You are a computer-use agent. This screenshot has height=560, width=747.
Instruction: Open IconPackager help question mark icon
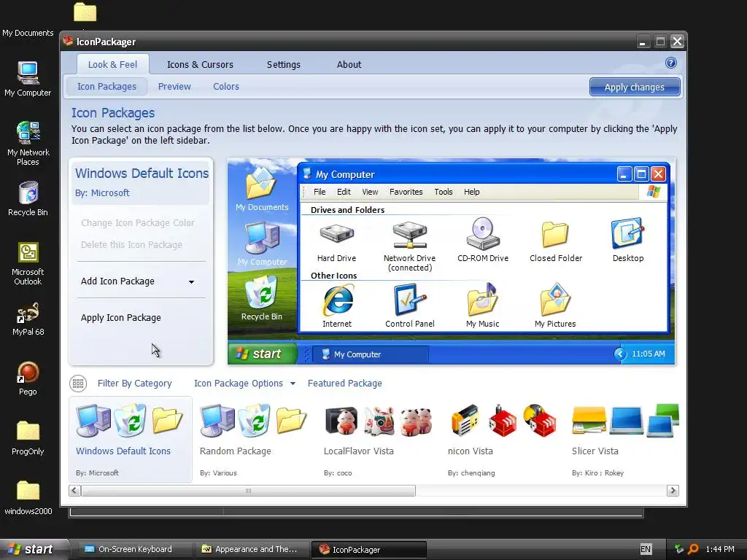pyautogui.click(x=671, y=63)
